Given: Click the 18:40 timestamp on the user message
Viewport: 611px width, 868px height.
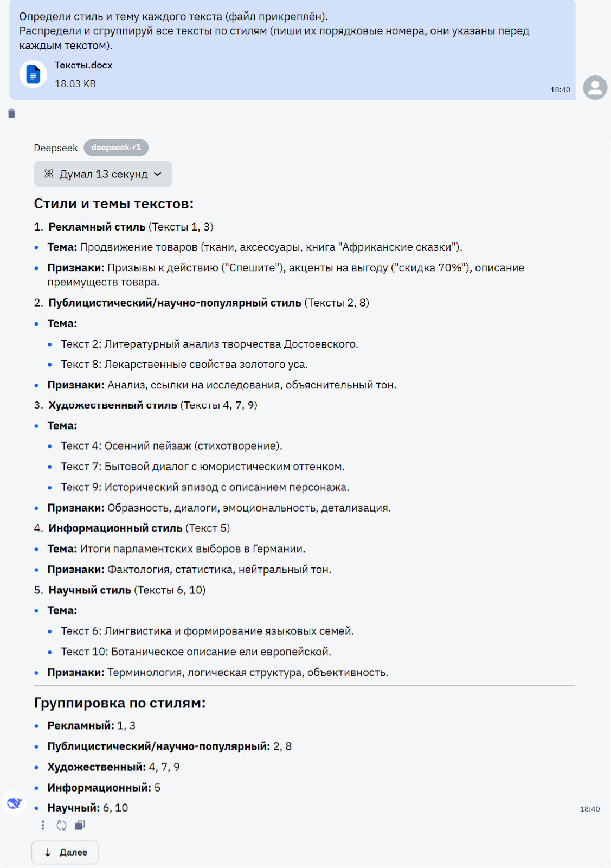Looking at the screenshot, I should (560, 91).
